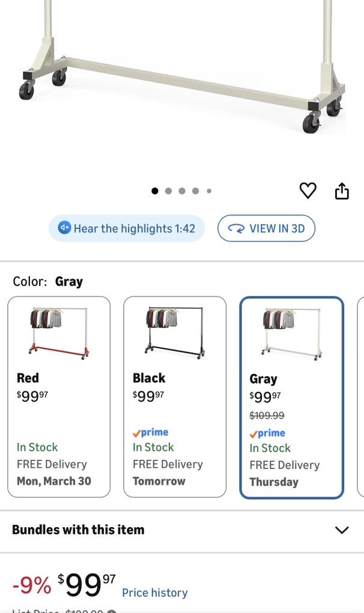Click the red rack thumbnail image
The image size is (364, 613).
click(x=59, y=332)
